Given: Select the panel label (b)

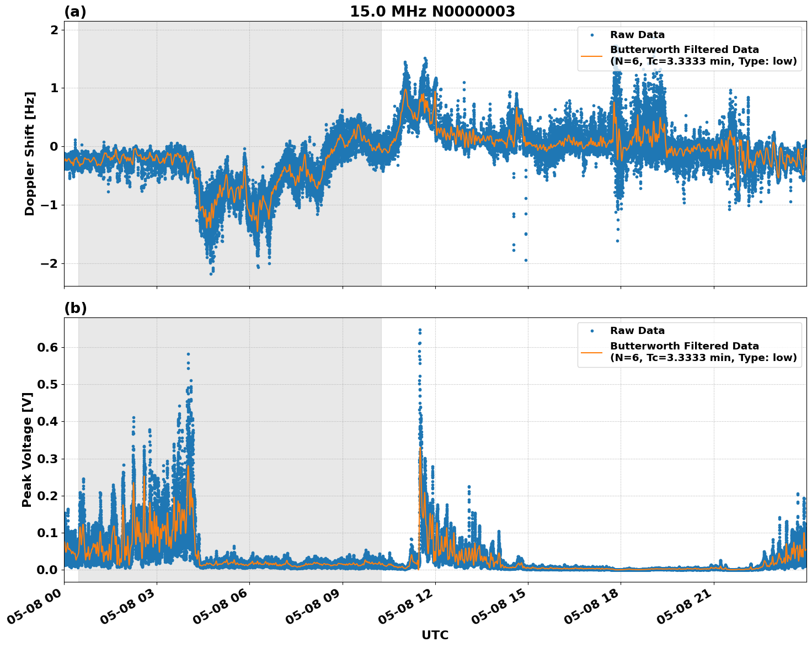Looking at the screenshot, I should (74, 308).
